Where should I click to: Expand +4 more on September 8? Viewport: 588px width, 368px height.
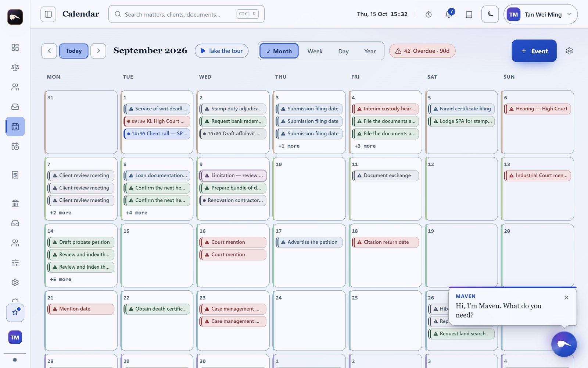[x=137, y=213]
